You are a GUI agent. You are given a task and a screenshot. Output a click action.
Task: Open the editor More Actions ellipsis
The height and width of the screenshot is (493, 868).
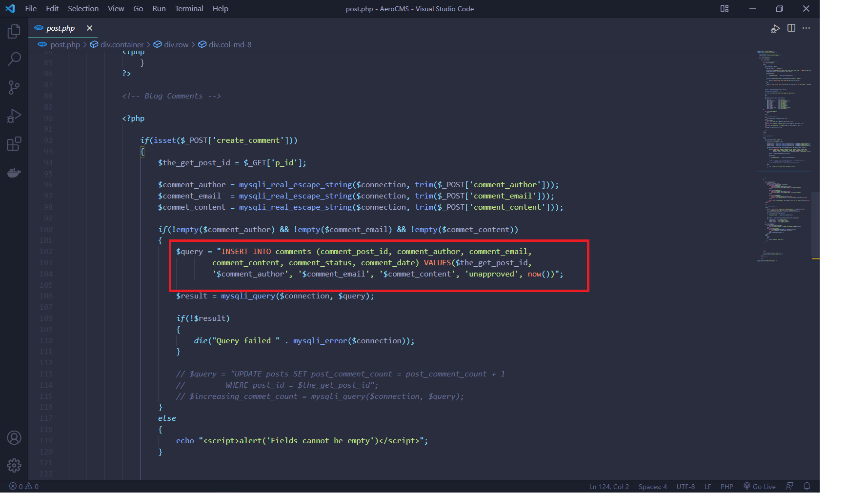click(x=806, y=28)
